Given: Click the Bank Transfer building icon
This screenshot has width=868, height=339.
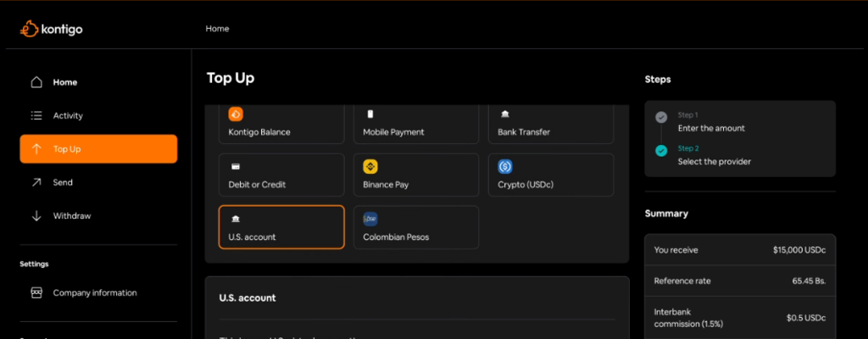Looking at the screenshot, I should pos(505,114).
